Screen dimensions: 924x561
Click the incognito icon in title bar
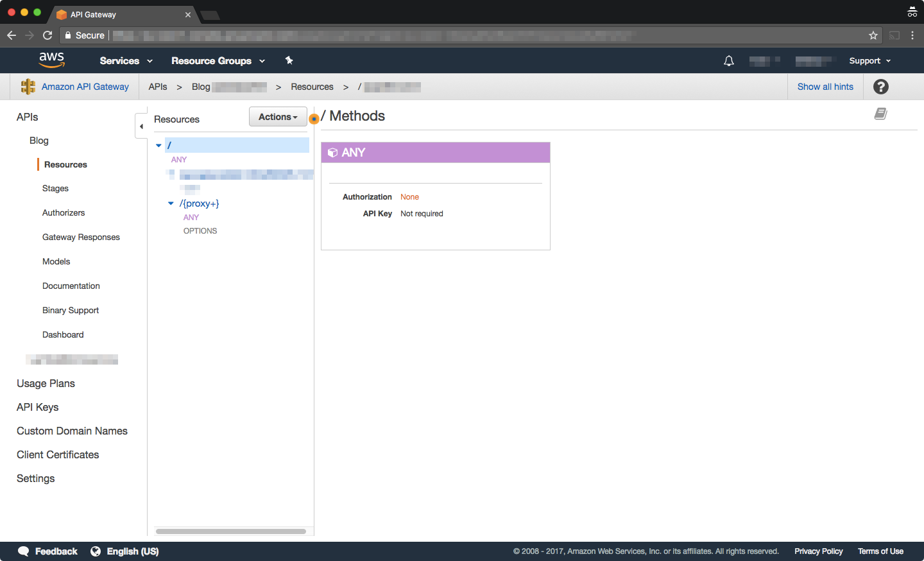click(912, 12)
